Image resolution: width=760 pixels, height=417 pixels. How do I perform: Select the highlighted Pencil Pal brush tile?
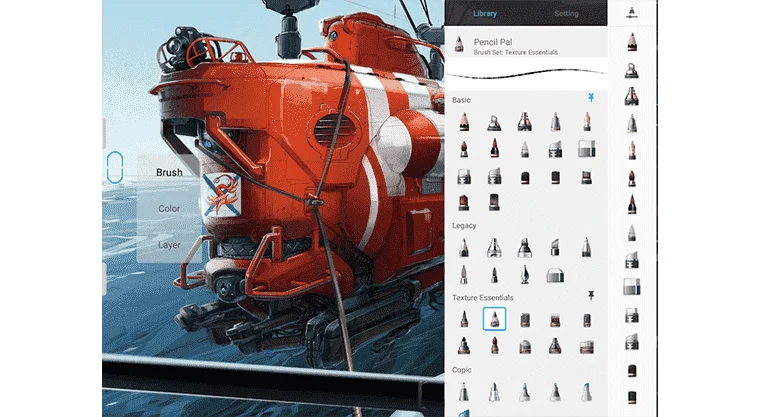(x=494, y=319)
